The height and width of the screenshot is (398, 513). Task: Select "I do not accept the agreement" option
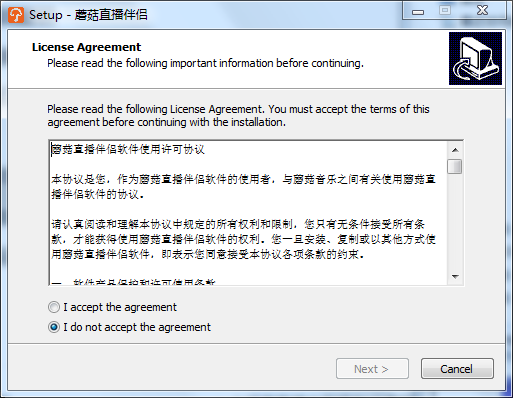[54, 327]
